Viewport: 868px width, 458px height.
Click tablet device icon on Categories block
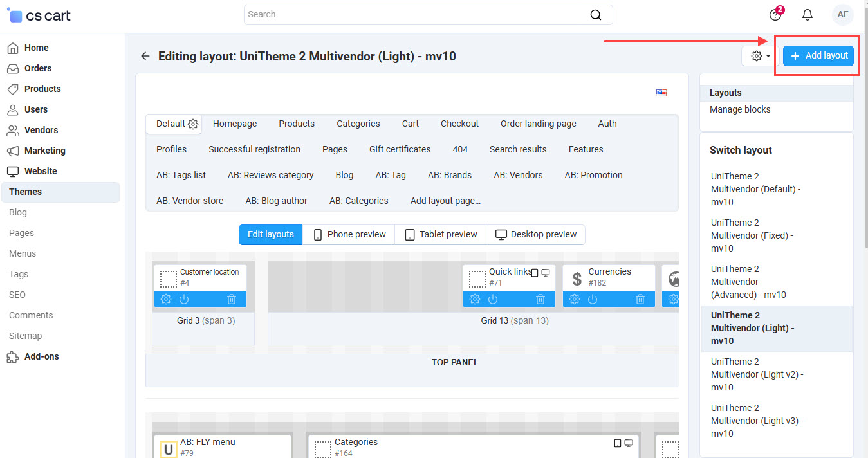point(618,443)
